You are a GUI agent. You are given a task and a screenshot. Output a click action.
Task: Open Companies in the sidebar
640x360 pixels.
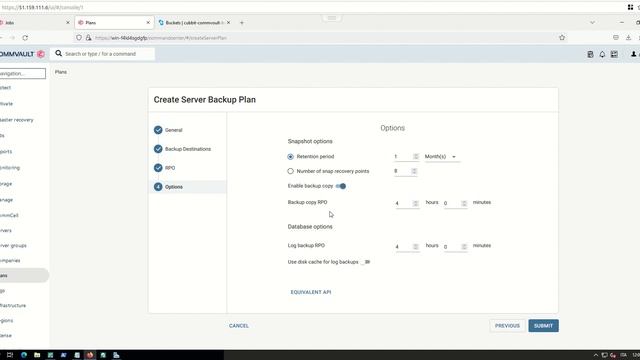point(10,260)
